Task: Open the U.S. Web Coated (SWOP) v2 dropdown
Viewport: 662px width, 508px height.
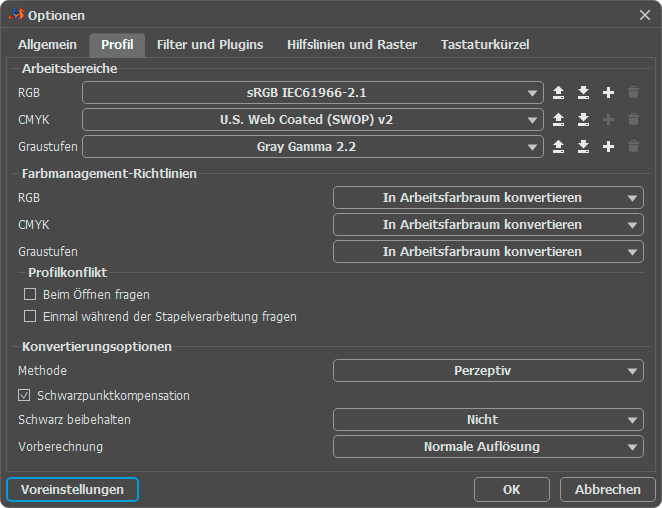Action: [312, 120]
